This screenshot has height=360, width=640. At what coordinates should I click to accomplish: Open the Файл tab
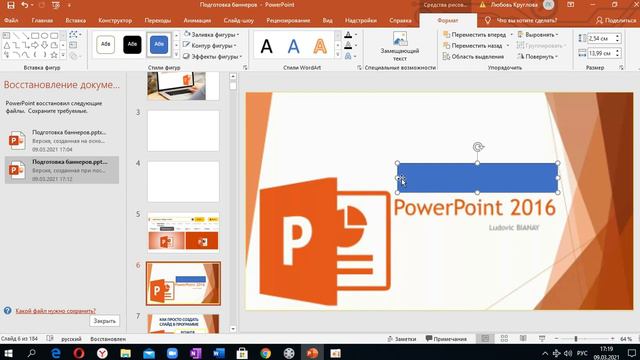click(11, 20)
